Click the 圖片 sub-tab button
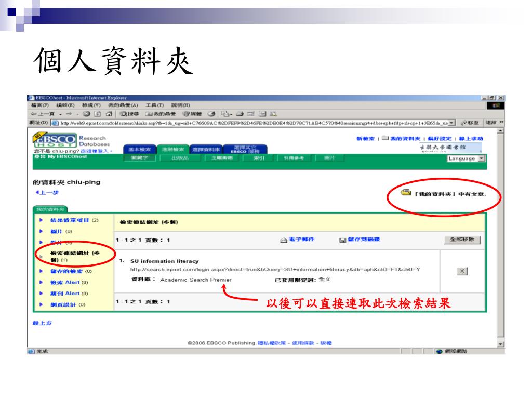 (x=329, y=158)
